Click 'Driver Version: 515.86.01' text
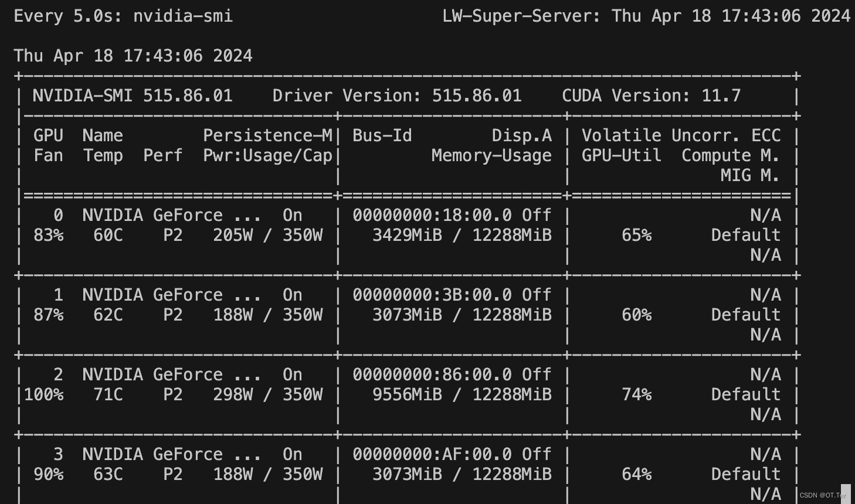 (x=397, y=96)
